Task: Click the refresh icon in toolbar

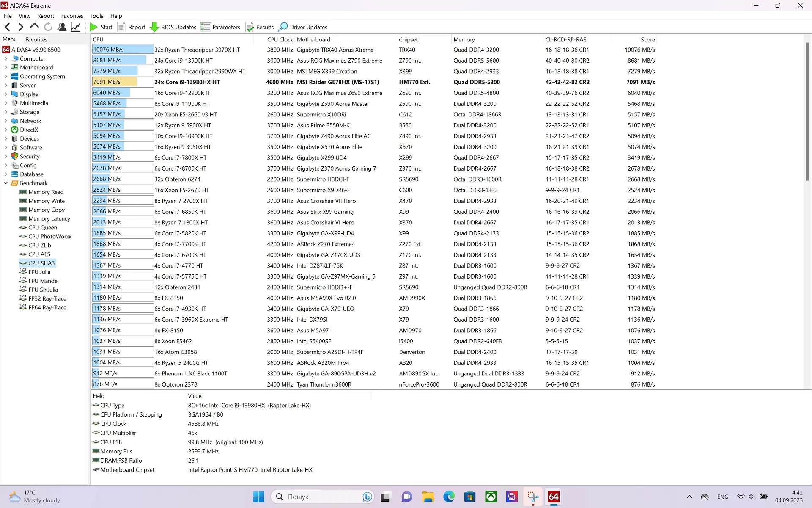Action: [48, 27]
